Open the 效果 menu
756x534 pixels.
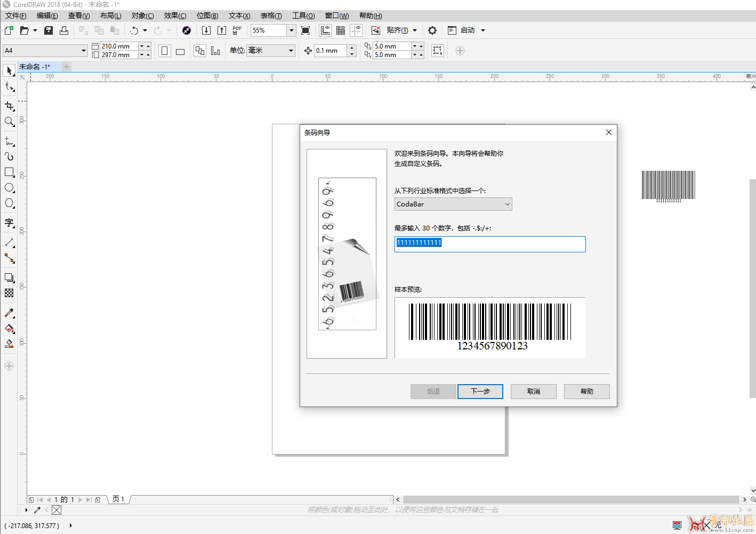pos(175,15)
